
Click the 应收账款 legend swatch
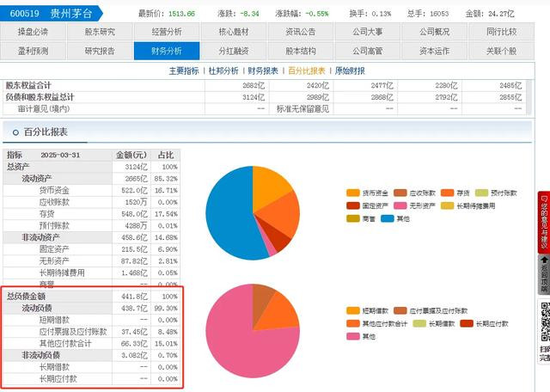[400, 193]
